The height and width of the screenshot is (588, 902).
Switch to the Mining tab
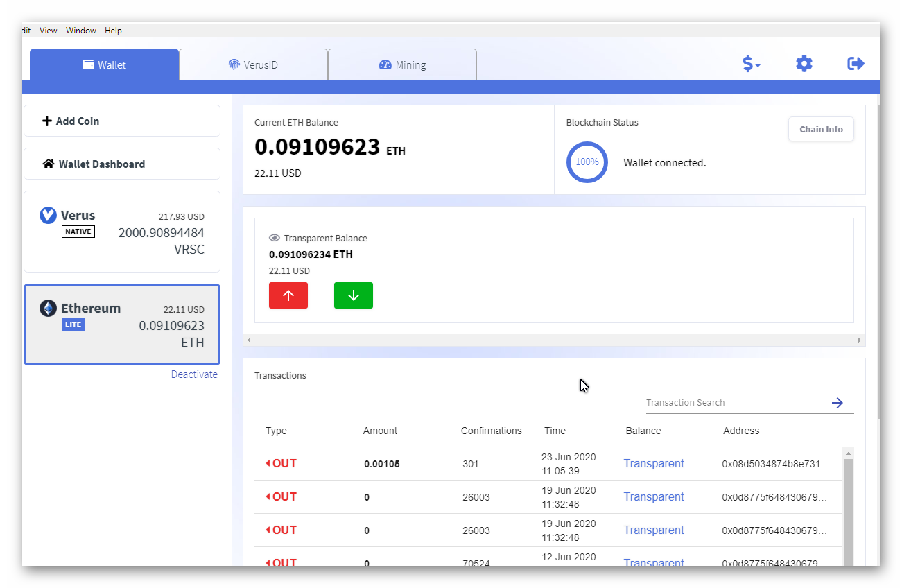[x=402, y=64]
